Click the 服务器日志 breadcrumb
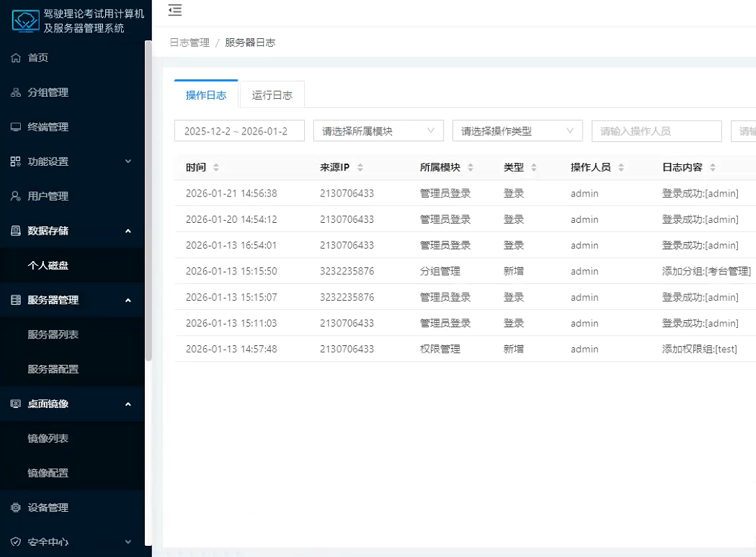This screenshot has width=756, height=557. 250,42
